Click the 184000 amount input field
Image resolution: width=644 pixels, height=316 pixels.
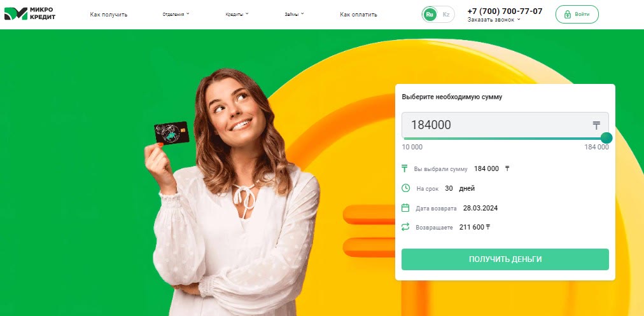(x=505, y=125)
